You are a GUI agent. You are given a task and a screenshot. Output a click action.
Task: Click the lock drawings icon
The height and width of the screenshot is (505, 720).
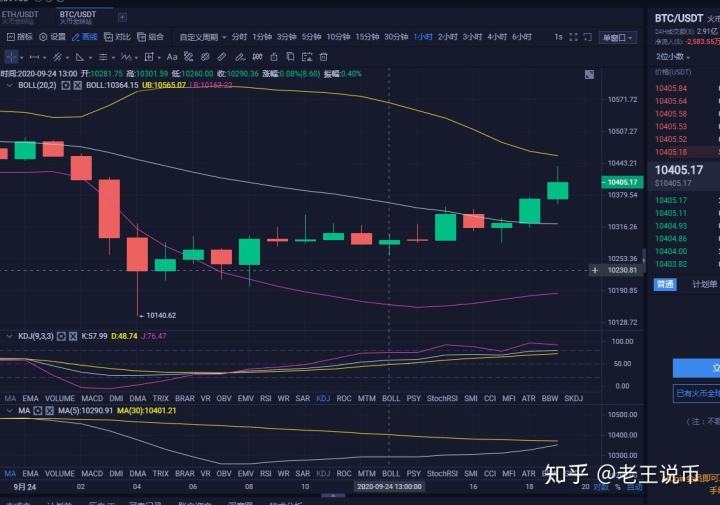point(274,57)
